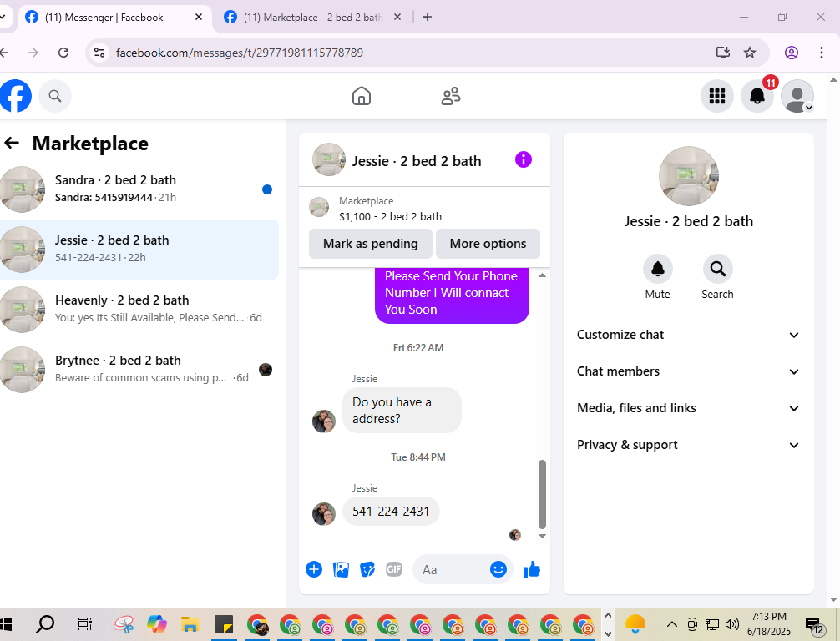This screenshot has width=840, height=641.
Task: Bookmark this page with star icon
Action: (x=750, y=53)
